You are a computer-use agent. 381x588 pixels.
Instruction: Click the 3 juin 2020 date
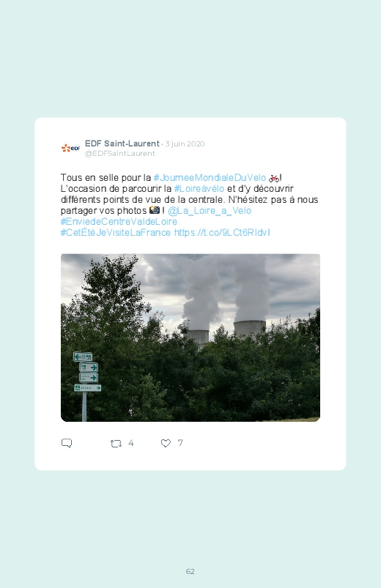point(185,144)
